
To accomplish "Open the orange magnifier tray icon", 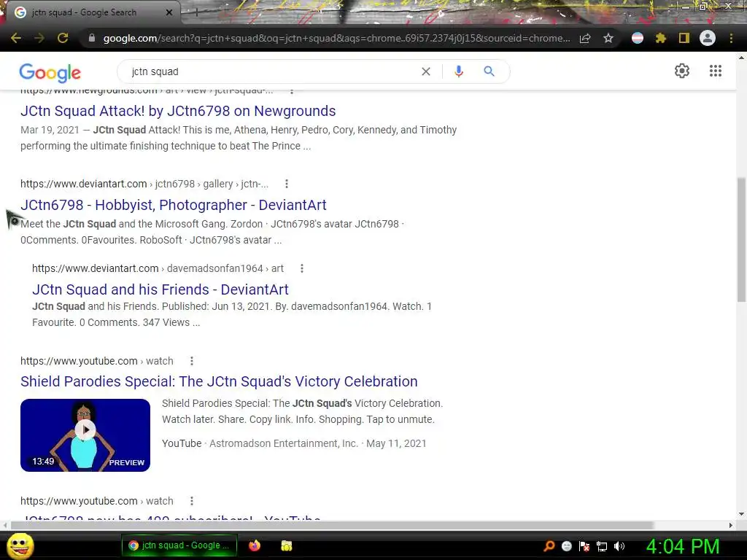I will pyautogui.click(x=549, y=546).
